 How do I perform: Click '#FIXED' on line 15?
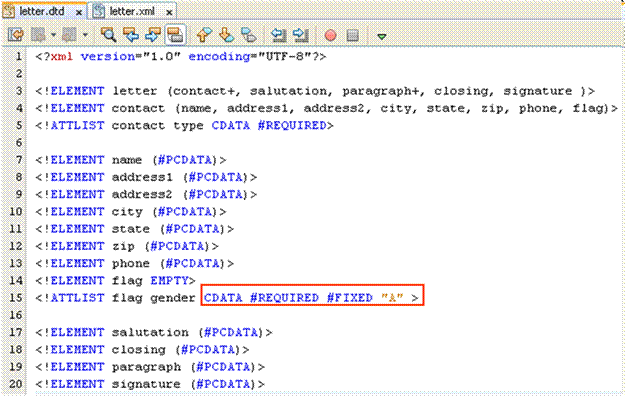350,298
